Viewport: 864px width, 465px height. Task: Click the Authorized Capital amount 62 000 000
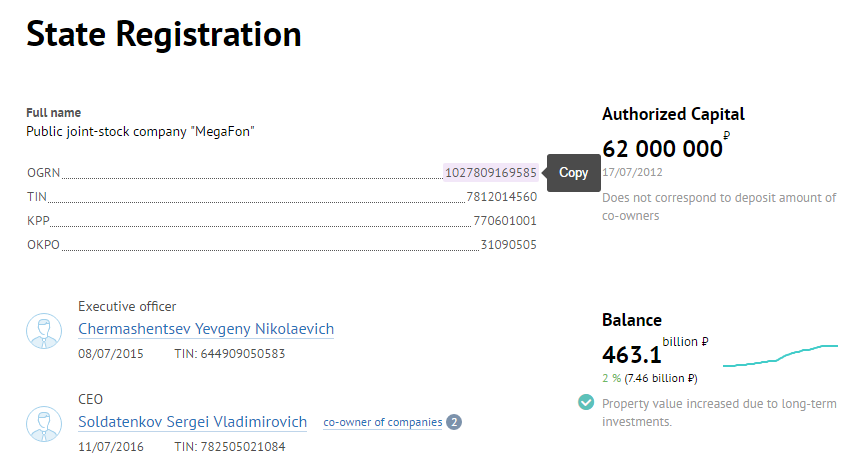coord(662,149)
